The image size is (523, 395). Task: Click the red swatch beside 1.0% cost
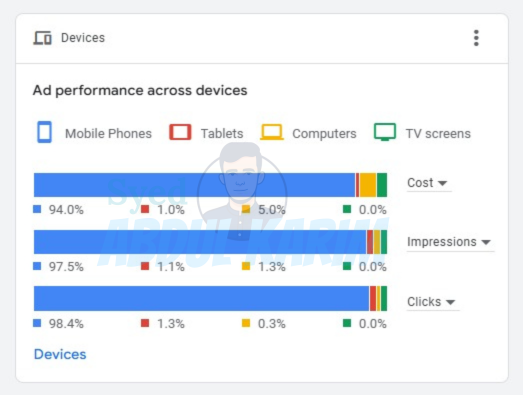click(x=145, y=209)
